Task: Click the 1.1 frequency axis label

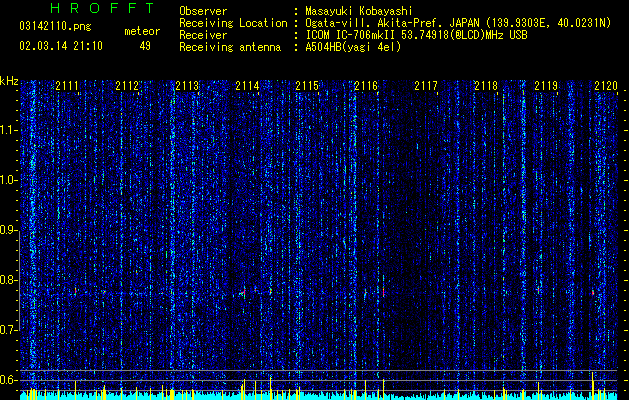Action: 9,130
